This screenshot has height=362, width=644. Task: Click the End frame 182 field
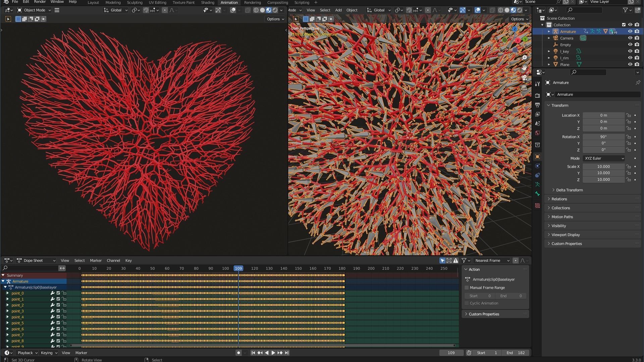pos(515,353)
